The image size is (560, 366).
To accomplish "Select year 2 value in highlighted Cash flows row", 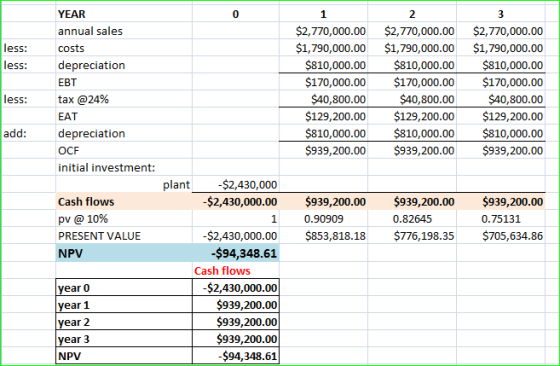I will click(x=412, y=202).
